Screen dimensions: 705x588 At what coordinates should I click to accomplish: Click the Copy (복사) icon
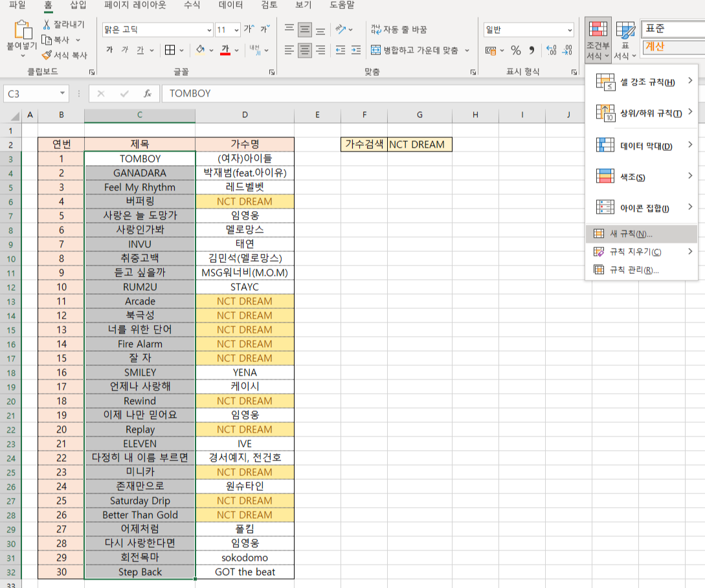pyautogui.click(x=47, y=40)
